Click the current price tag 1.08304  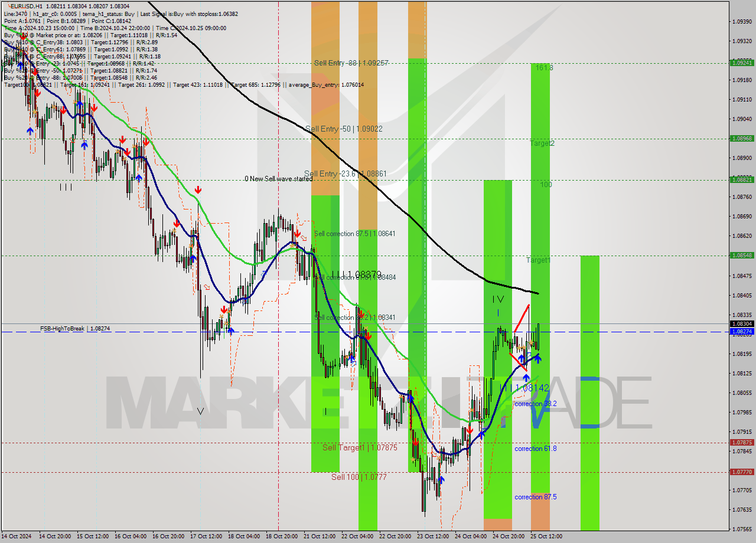tap(741, 323)
